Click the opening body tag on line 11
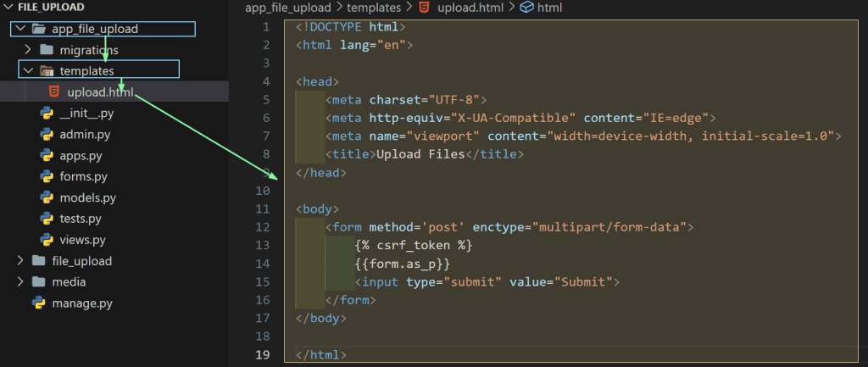This screenshot has width=868, height=367. (x=318, y=209)
